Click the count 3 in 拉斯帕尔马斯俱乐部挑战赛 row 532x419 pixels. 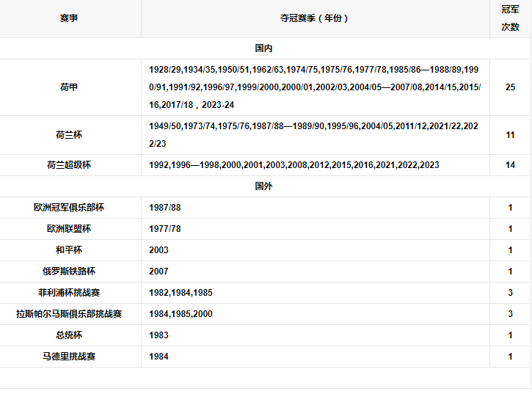point(510,314)
